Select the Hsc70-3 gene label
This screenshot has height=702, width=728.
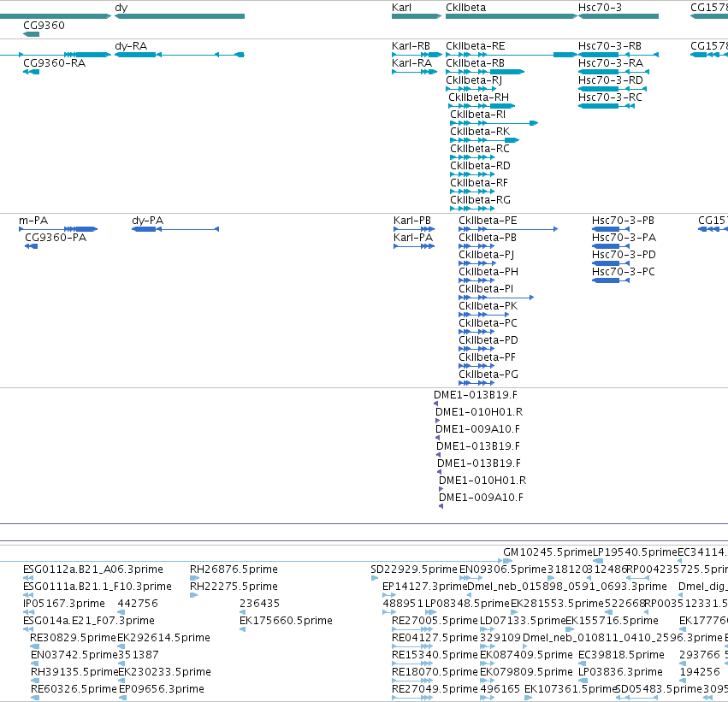click(x=600, y=8)
